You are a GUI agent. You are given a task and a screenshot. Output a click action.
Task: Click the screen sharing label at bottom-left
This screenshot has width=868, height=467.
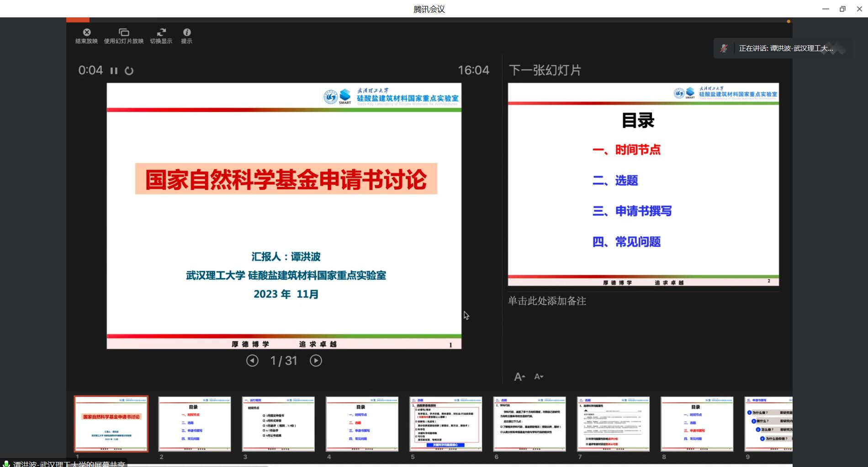[64, 463]
